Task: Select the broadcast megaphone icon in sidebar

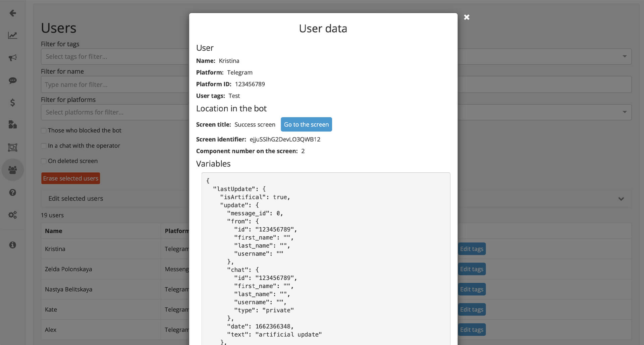Action: pos(12,58)
